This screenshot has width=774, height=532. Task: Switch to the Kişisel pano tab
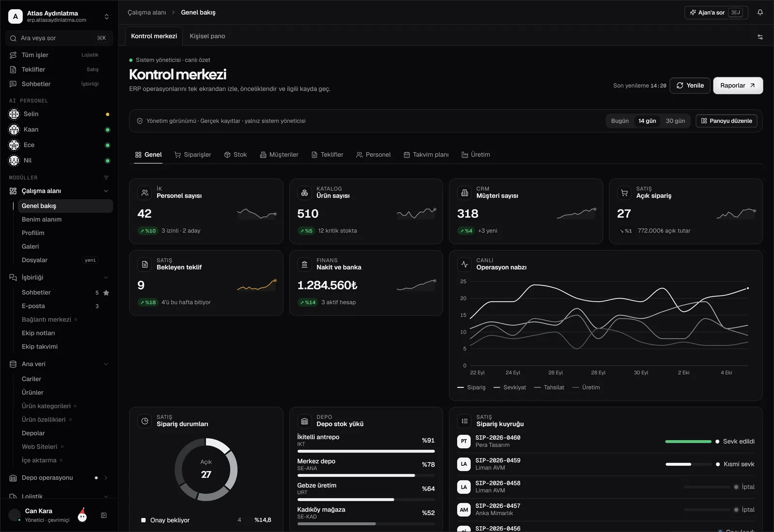[x=207, y=36]
